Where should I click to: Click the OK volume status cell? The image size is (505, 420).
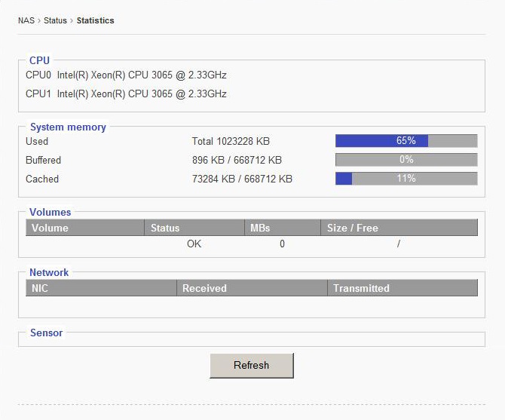click(x=194, y=244)
